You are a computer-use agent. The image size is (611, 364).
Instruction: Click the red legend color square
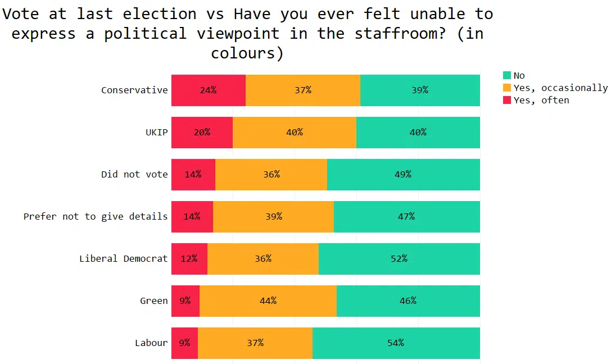pyautogui.click(x=507, y=100)
